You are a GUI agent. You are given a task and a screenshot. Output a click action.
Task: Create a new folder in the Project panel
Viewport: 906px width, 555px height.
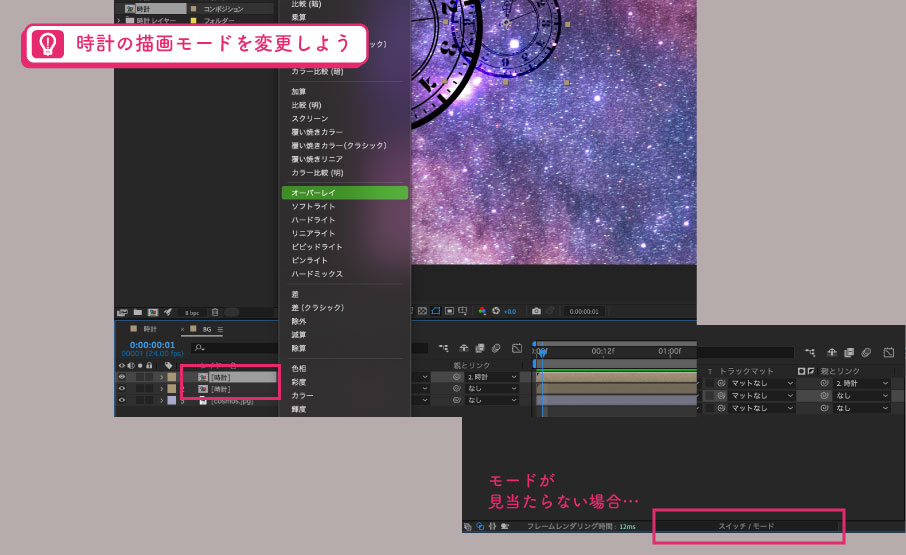(x=138, y=312)
